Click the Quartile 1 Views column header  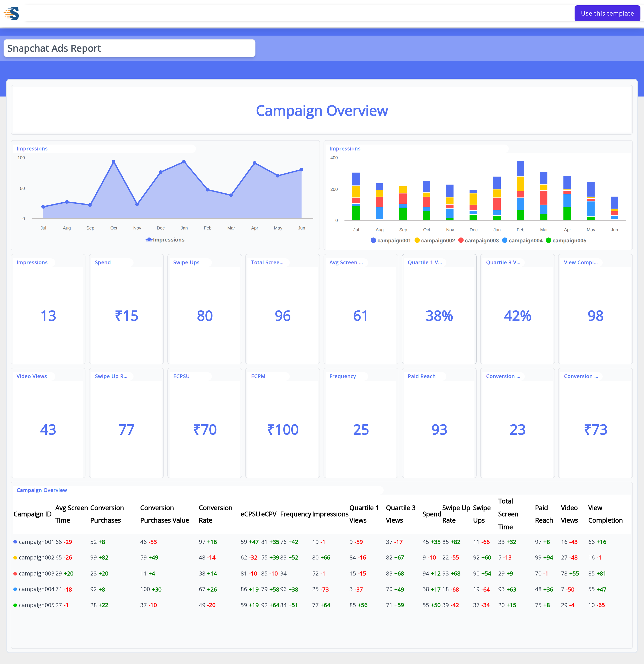(364, 514)
